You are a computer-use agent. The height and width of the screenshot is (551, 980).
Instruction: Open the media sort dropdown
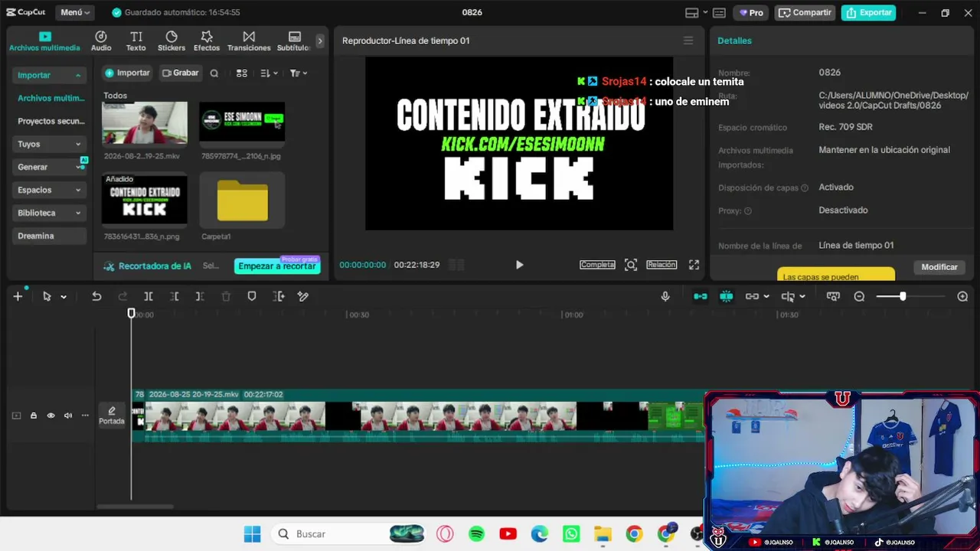point(269,73)
